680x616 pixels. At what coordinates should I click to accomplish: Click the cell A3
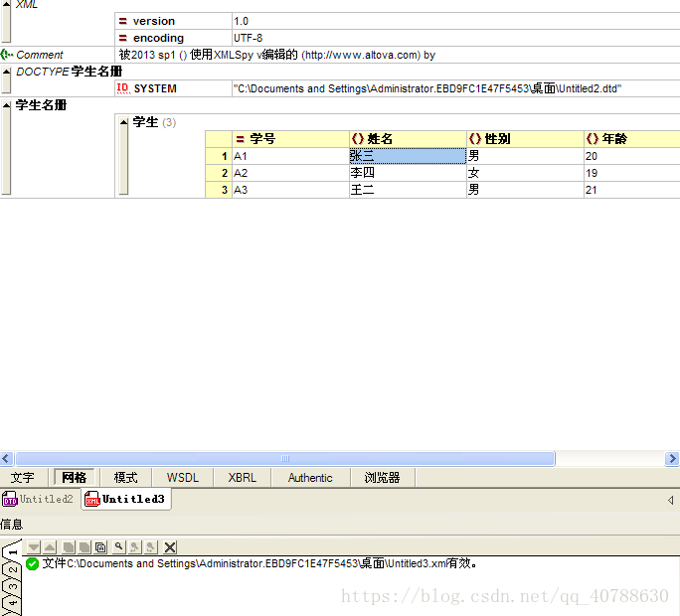pos(290,190)
